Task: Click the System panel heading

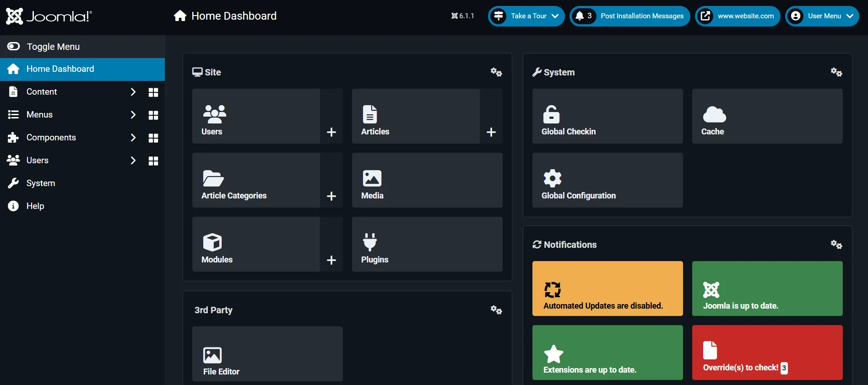Action: (x=553, y=72)
